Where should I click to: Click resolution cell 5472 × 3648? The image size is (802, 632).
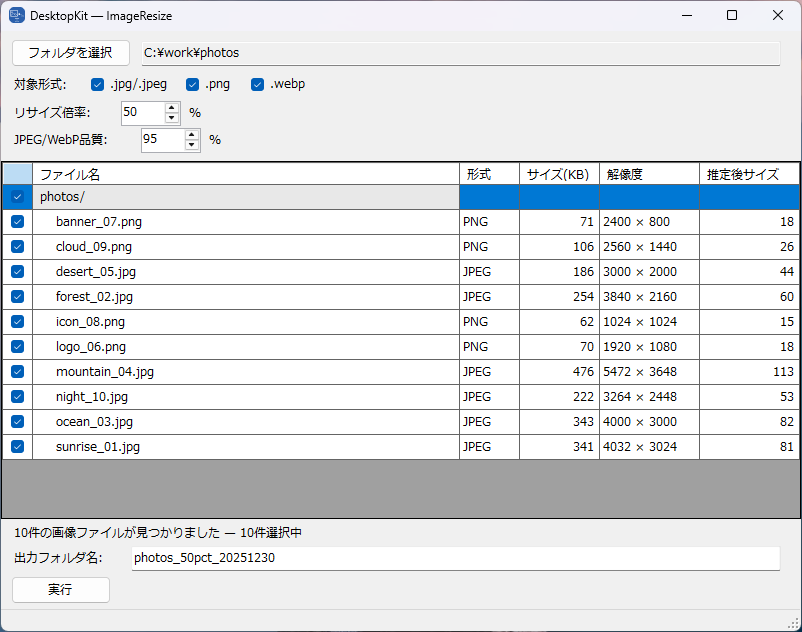pos(650,372)
